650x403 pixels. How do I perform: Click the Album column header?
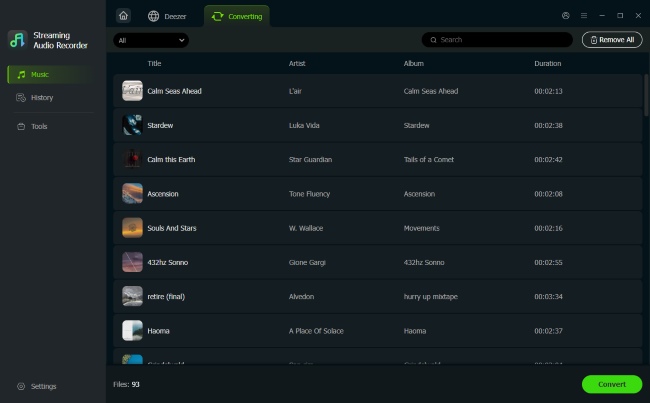coord(414,63)
